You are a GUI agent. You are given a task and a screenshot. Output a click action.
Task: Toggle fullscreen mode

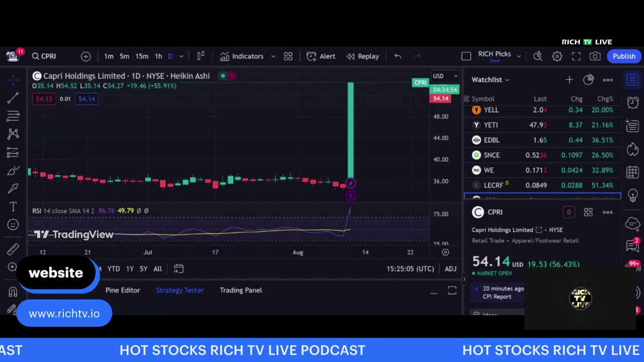click(576, 56)
